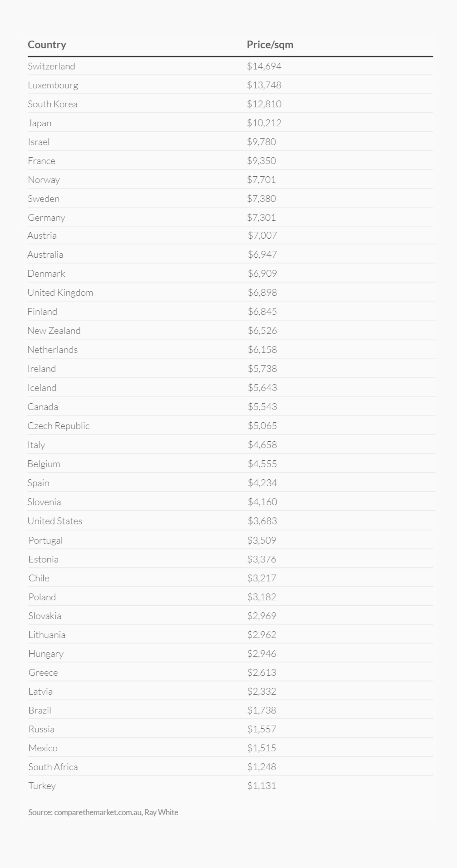This screenshot has height=868, width=457.
Task: Select the Czech Republic country name
Action: [x=58, y=426]
